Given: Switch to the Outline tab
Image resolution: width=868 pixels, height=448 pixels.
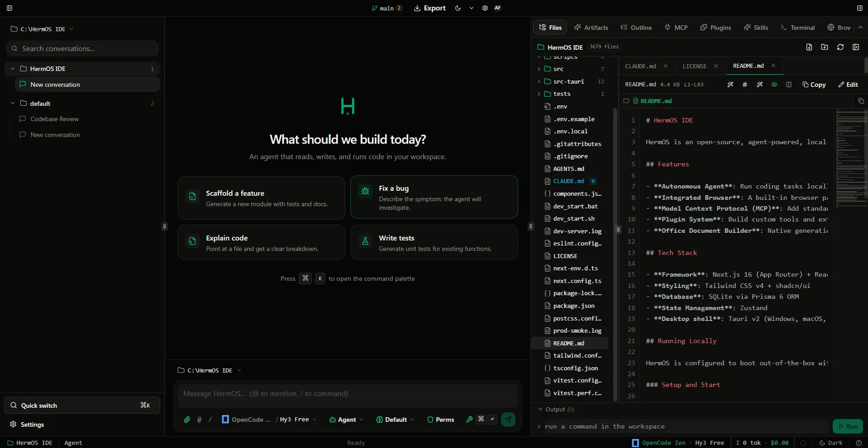Looking at the screenshot, I should 636,28.
